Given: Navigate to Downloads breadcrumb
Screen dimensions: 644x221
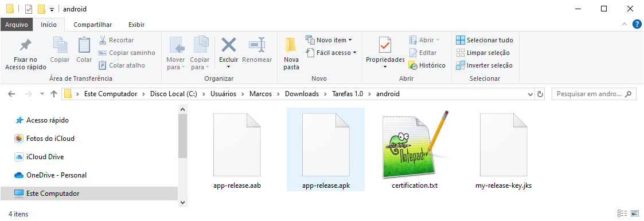Looking at the screenshot, I should (302, 94).
